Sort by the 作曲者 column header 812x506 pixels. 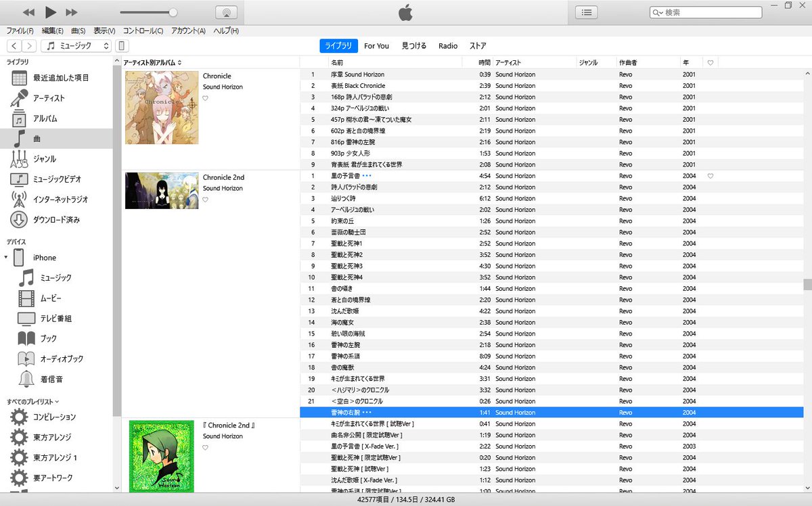pyautogui.click(x=627, y=63)
